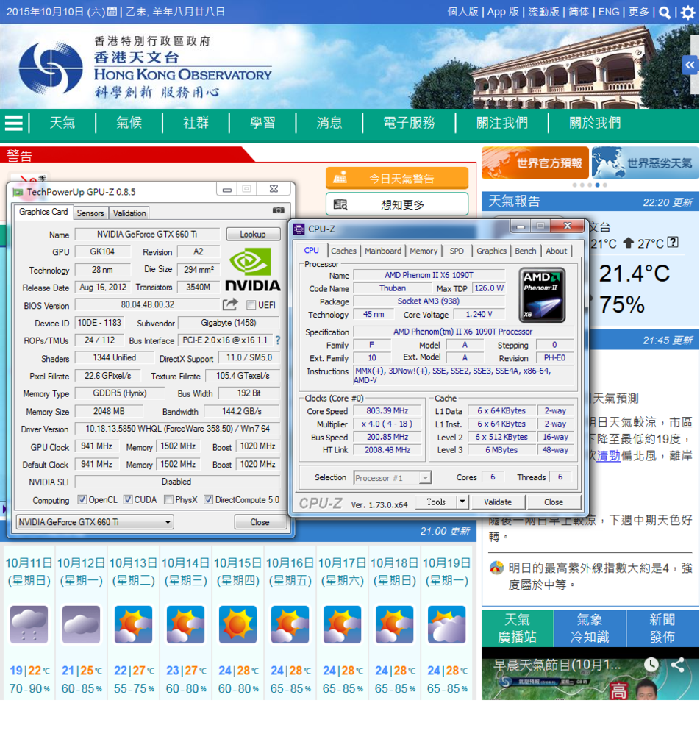Toggle the DirectCompute 5.0 checkbox
Viewport: 700px width, 753px height.
point(208,499)
